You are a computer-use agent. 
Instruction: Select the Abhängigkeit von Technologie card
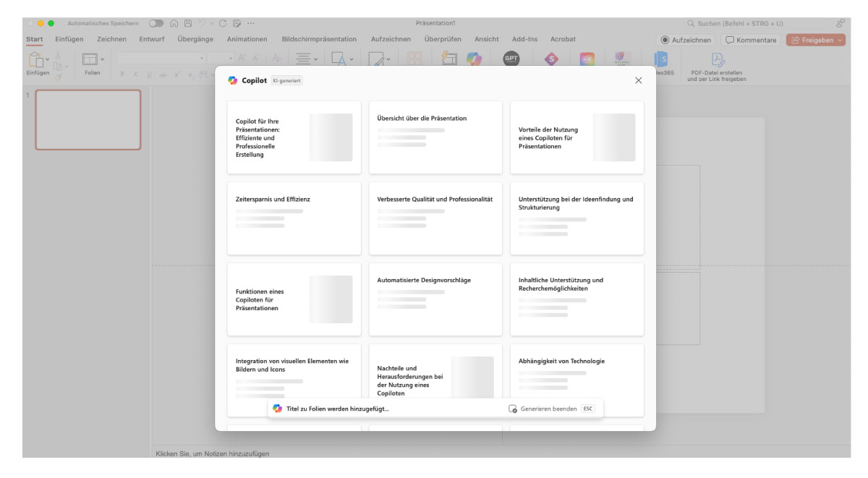[x=576, y=380]
